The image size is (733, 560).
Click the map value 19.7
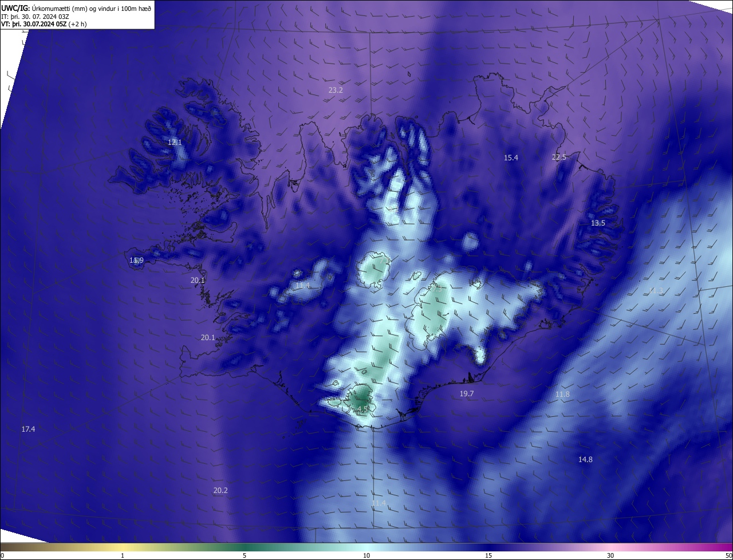click(x=467, y=393)
